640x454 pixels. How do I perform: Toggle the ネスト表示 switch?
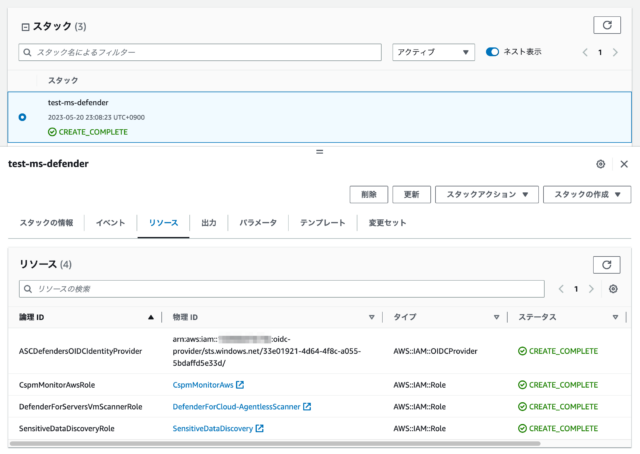coord(492,52)
